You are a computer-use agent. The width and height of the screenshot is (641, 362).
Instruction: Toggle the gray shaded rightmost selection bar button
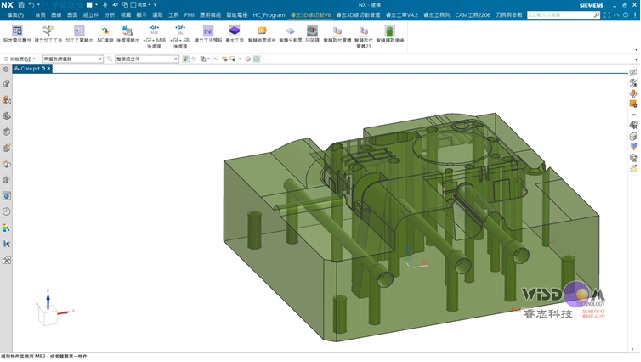point(256,59)
